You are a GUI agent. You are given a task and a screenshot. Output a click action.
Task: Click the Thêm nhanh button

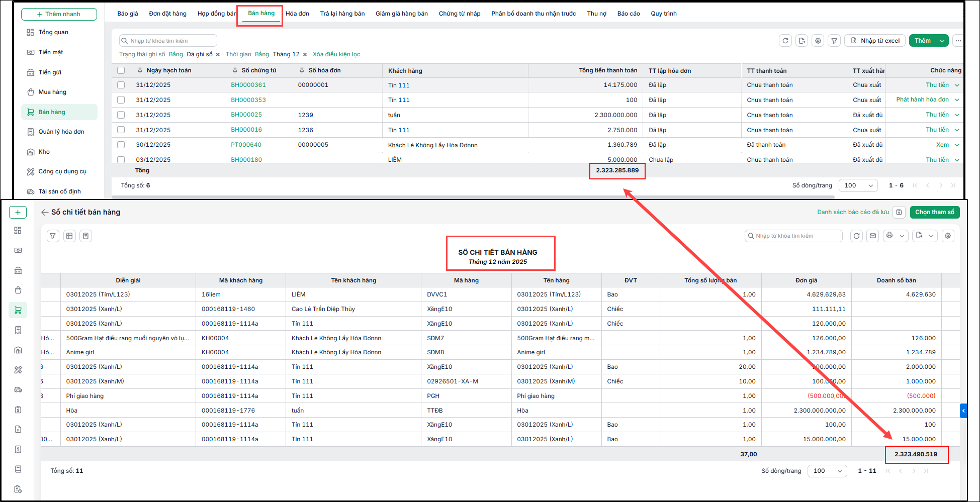tap(59, 14)
